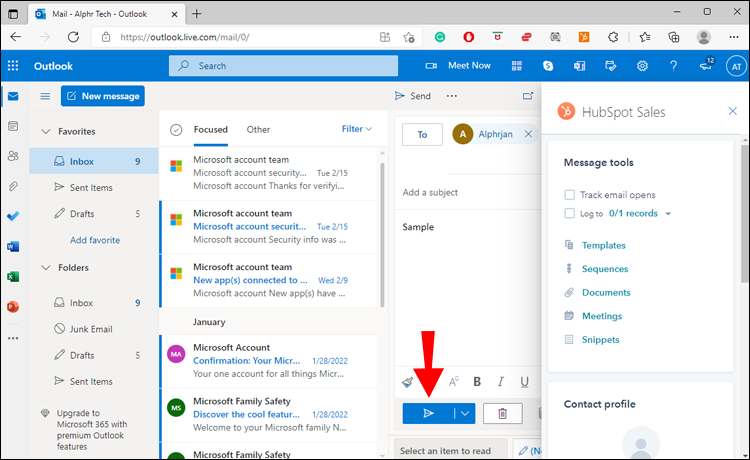Open Inbox under Favorites
Viewport: 750px width, 460px height.
coord(94,161)
